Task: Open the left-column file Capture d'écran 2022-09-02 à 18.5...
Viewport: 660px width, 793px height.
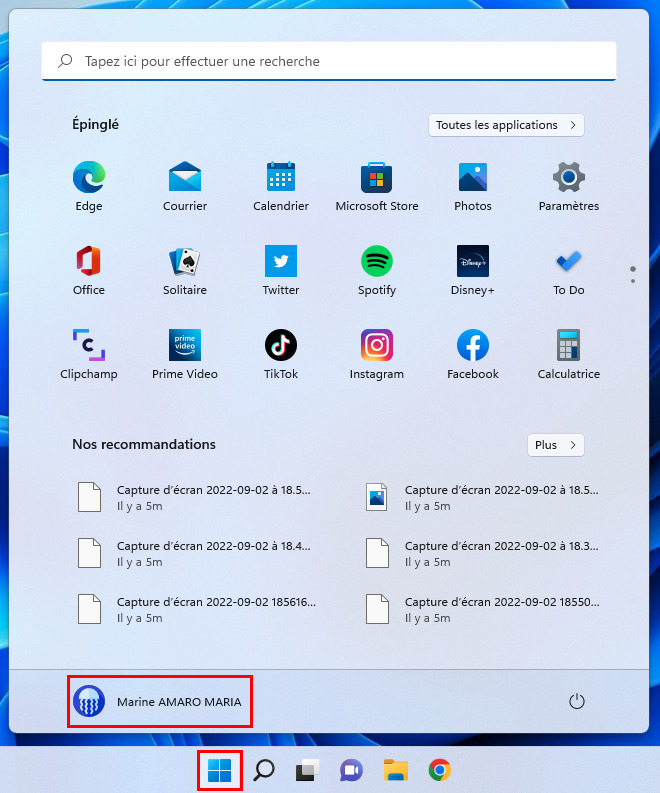Action: pyautogui.click(x=195, y=498)
